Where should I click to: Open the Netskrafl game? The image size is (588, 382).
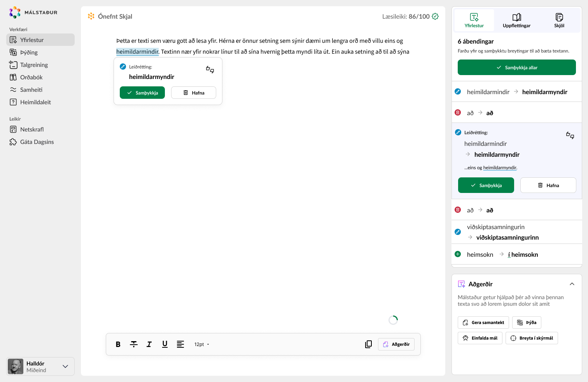coord(40,129)
